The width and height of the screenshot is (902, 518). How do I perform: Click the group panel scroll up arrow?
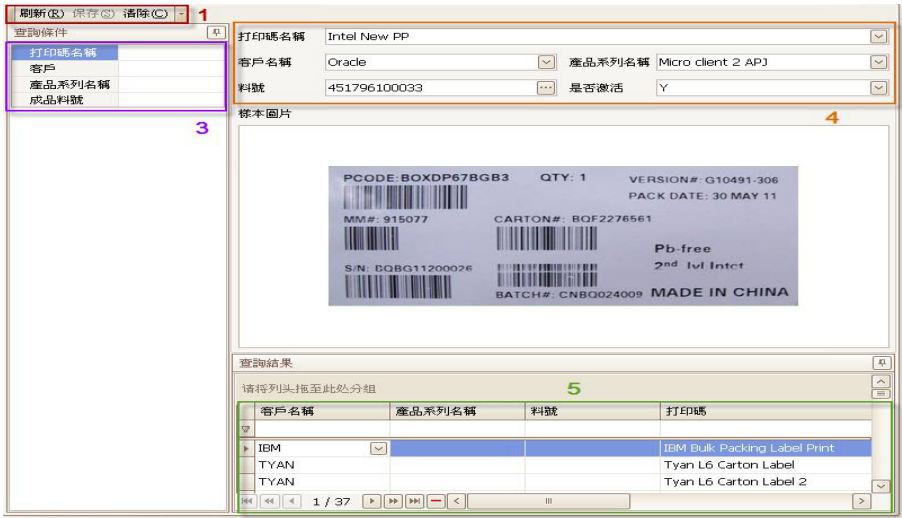tap(881, 382)
